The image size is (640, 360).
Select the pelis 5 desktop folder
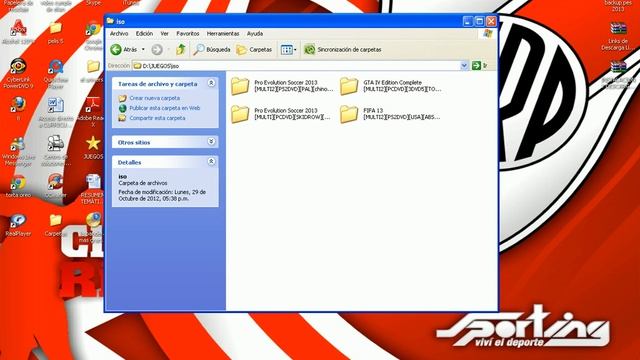pyautogui.click(x=55, y=33)
